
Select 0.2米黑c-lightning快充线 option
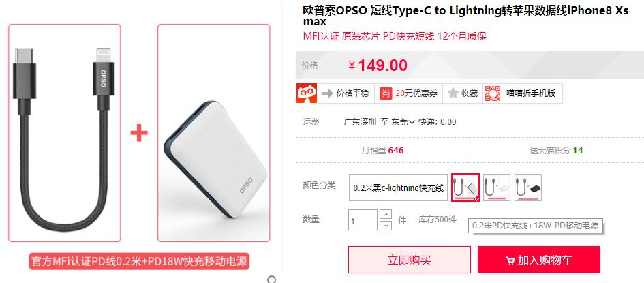pyautogui.click(x=399, y=188)
